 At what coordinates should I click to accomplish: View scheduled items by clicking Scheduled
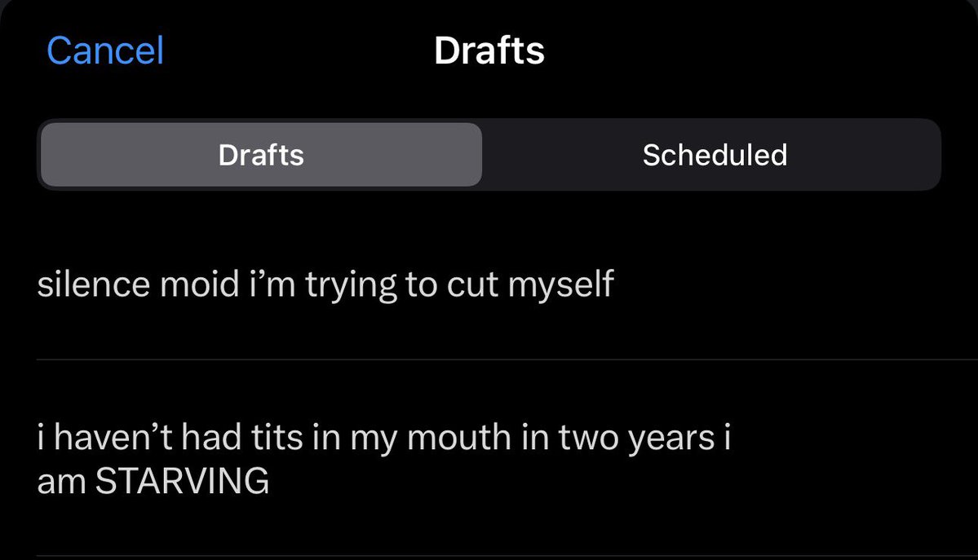(711, 155)
